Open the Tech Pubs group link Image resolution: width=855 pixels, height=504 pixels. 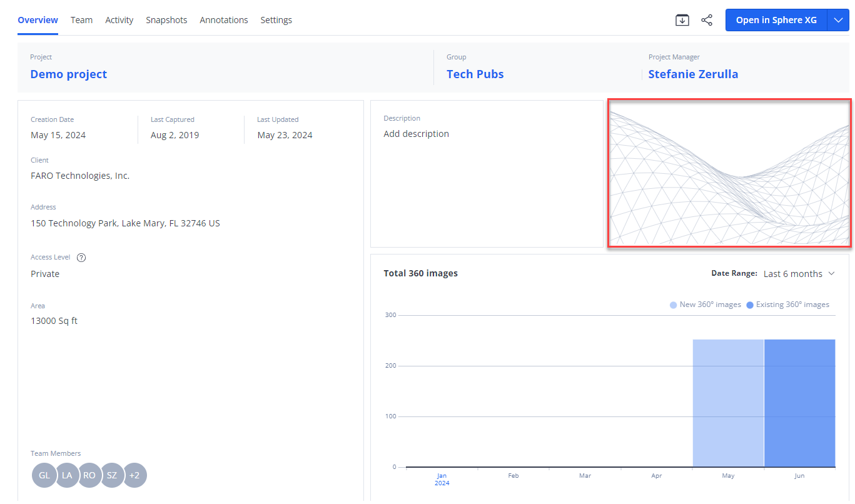[x=475, y=74]
